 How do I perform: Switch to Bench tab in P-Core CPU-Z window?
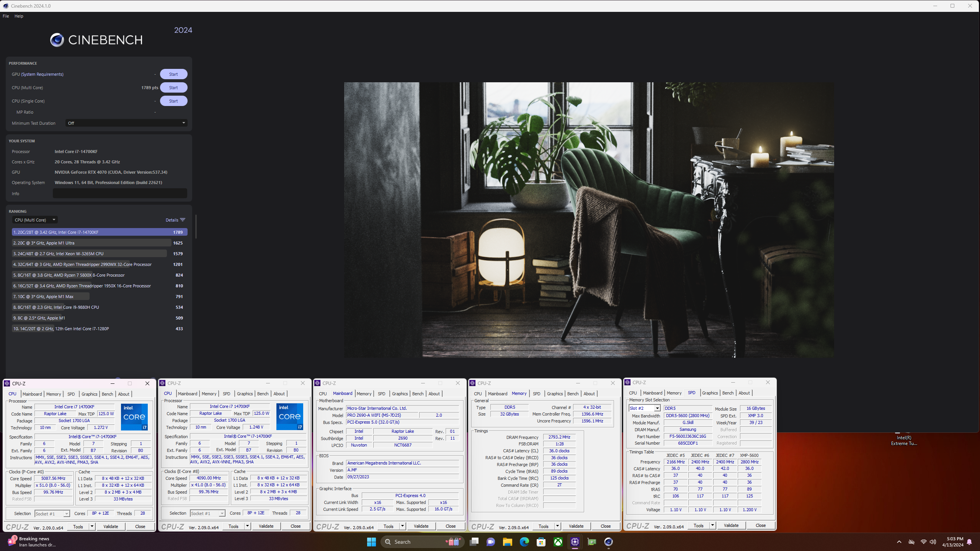tap(108, 394)
